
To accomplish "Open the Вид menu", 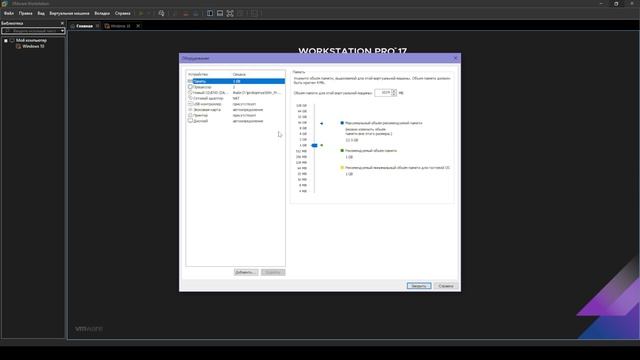I will (x=41, y=13).
